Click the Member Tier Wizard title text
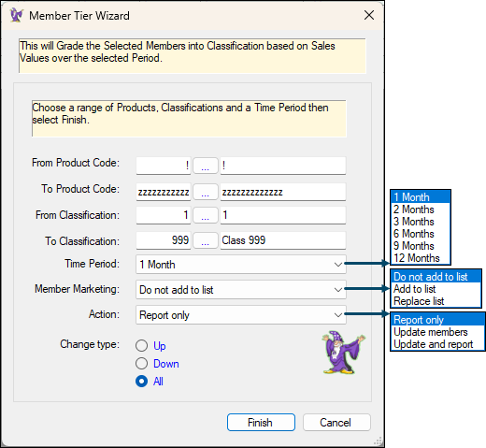Viewport: 486px width, 448px height. click(x=79, y=16)
